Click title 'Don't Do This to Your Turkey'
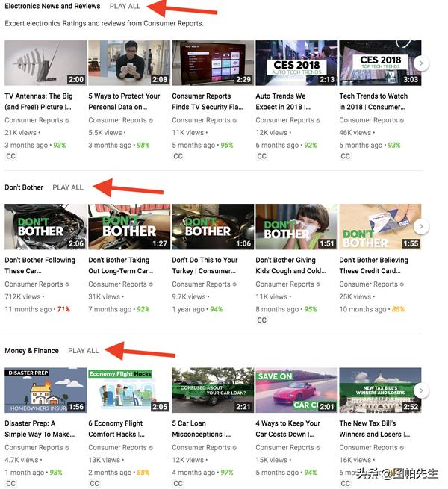 [205, 265]
